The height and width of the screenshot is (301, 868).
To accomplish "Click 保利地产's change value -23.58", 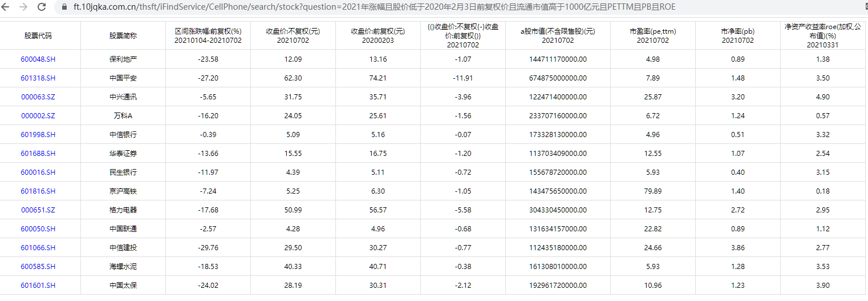I will click(x=208, y=59).
